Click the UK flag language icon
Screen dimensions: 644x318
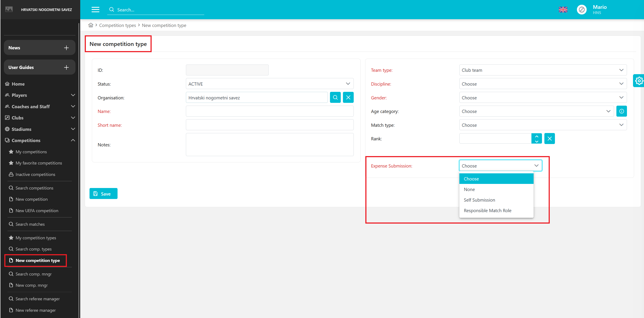(563, 9)
